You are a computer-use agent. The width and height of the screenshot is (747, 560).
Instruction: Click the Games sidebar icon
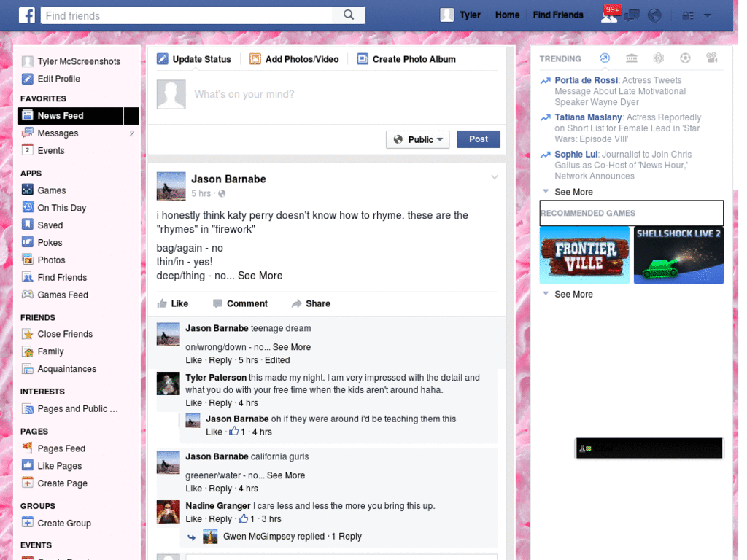click(28, 190)
